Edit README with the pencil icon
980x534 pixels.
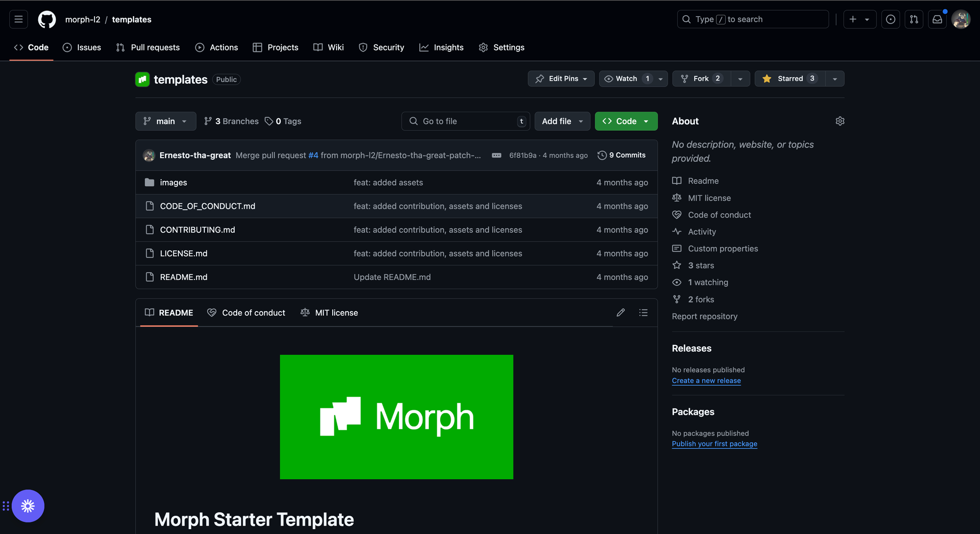click(x=620, y=313)
